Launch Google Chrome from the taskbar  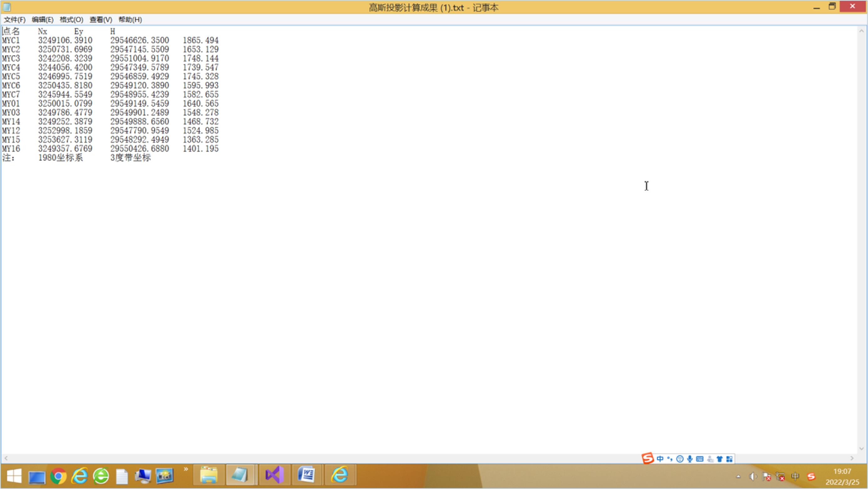click(x=58, y=476)
